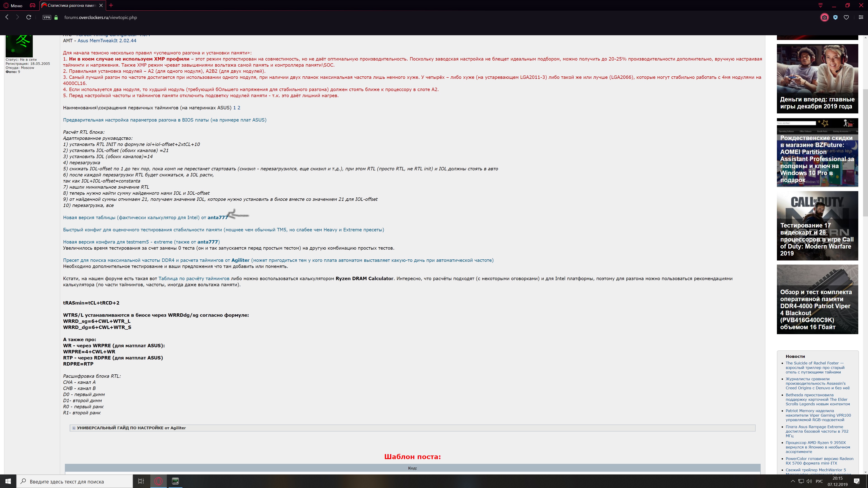This screenshot has width=868, height=488.
Task: Close the Статистика разгона памяти tab
Action: point(101,5)
